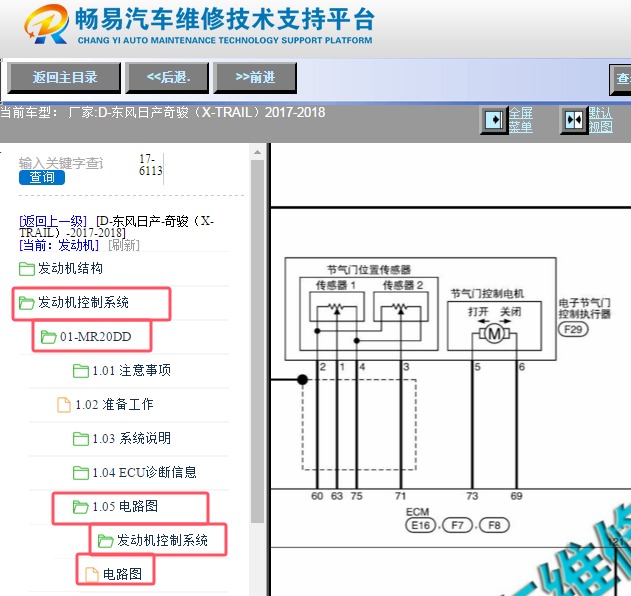This screenshot has width=631, height=596.
Task: Click the folder icon beside 1.04 ECU诊断信息
Action: pyautogui.click(x=81, y=473)
